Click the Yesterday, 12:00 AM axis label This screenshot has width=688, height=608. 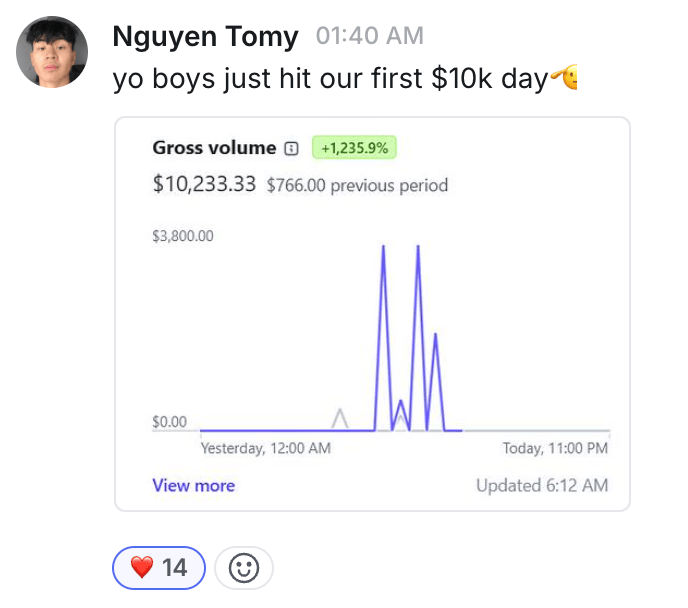coord(265,448)
